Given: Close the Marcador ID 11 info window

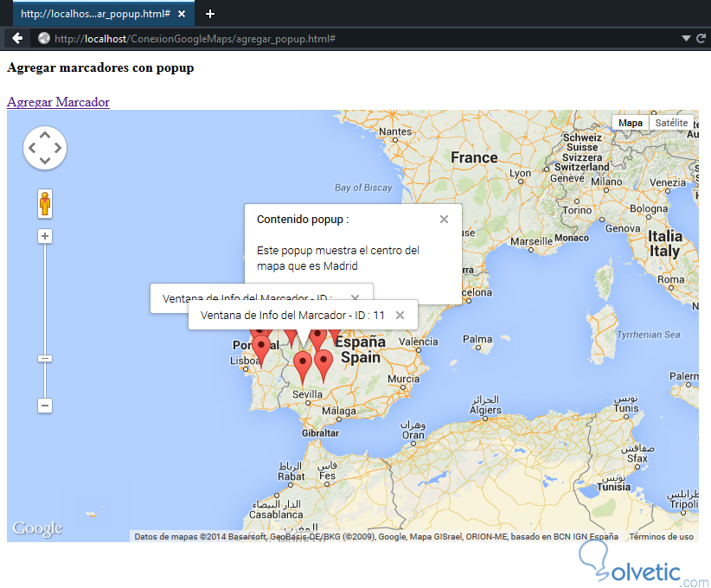Looking at the screenshot, I should (400, 315).
